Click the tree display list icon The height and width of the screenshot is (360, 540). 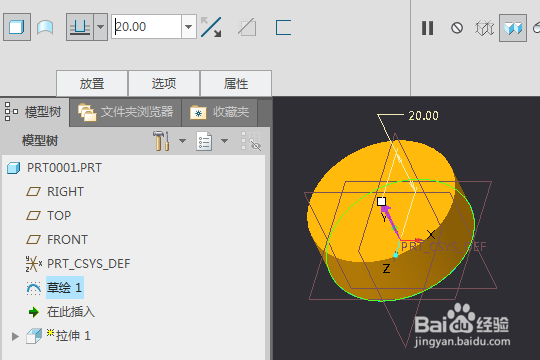coord(204,141)
